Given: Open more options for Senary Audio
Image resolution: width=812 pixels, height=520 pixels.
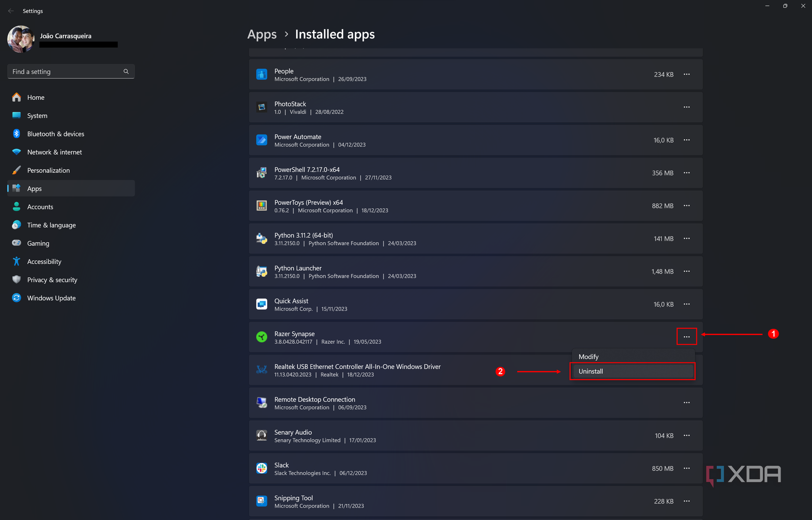Looking at the screenshot, I should pos(687,436).
